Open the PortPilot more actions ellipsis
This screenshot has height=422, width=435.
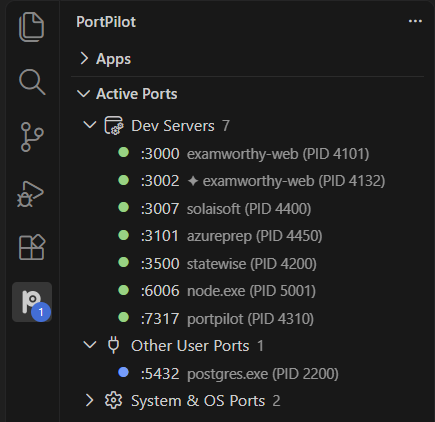[415, 21]
